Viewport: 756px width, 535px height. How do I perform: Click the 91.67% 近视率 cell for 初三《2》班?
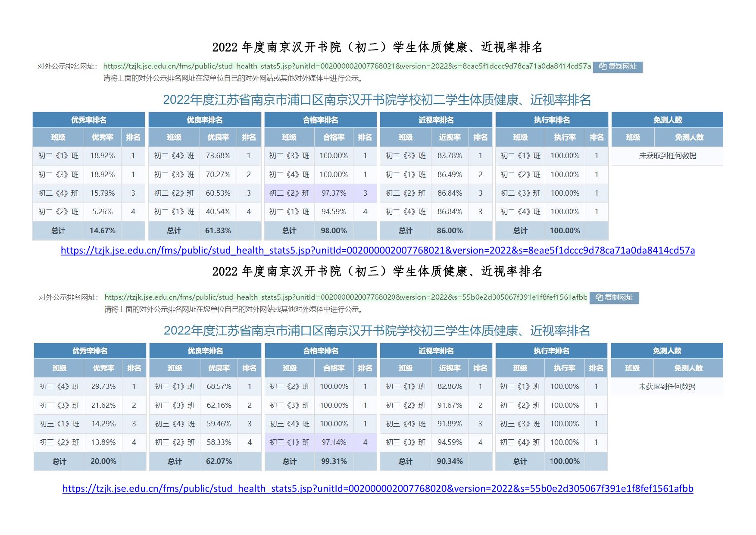[450, 405]
